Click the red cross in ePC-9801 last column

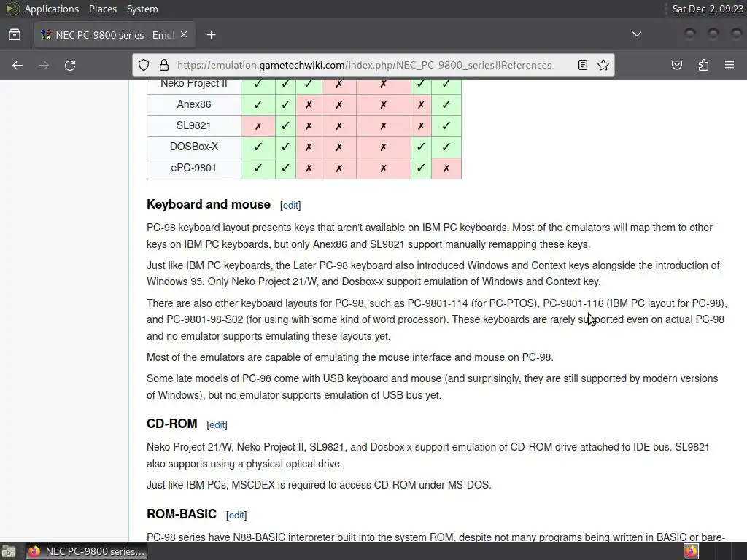tap(446, 168)
